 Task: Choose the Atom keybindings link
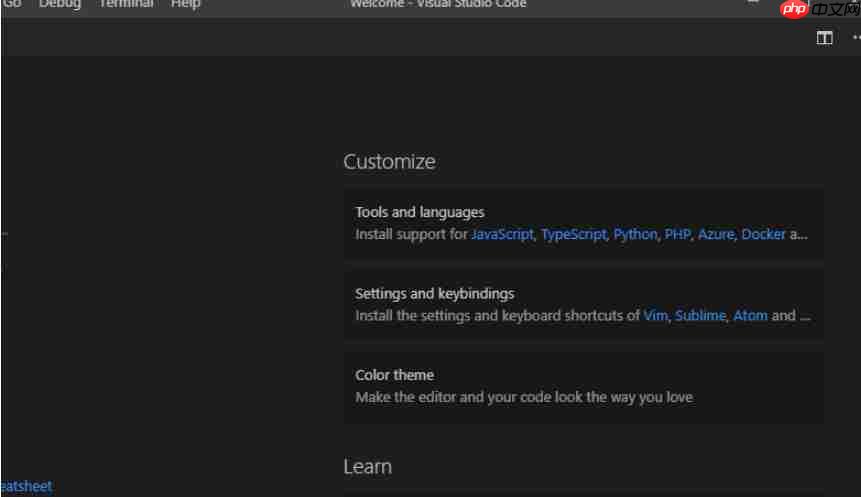tap(750, 315)
